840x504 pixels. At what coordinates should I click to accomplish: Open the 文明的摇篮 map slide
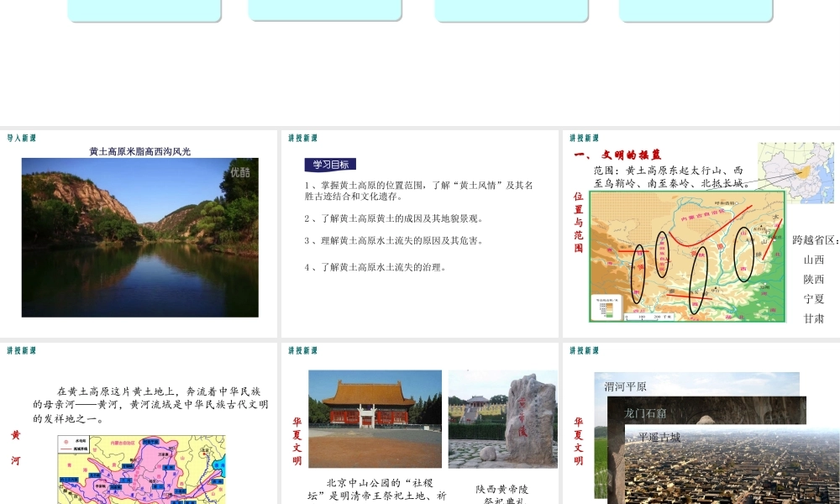tap(701, 234)
